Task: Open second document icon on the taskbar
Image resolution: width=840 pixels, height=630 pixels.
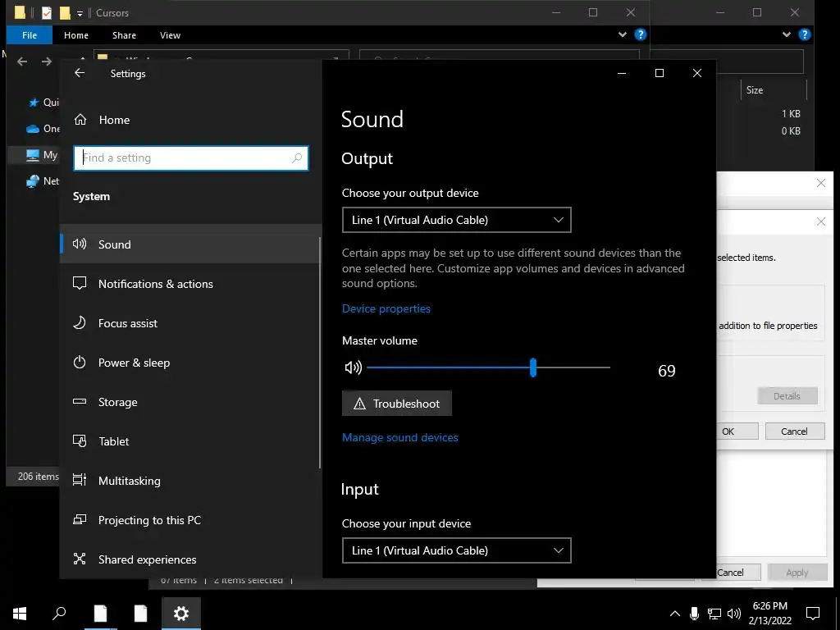Action: (x=140, y=614)
